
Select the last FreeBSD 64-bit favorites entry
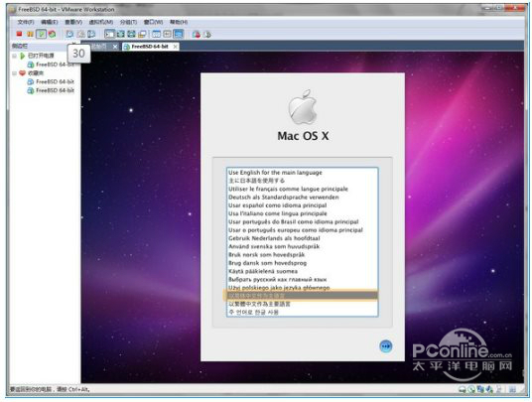click(x=51, y=90)
